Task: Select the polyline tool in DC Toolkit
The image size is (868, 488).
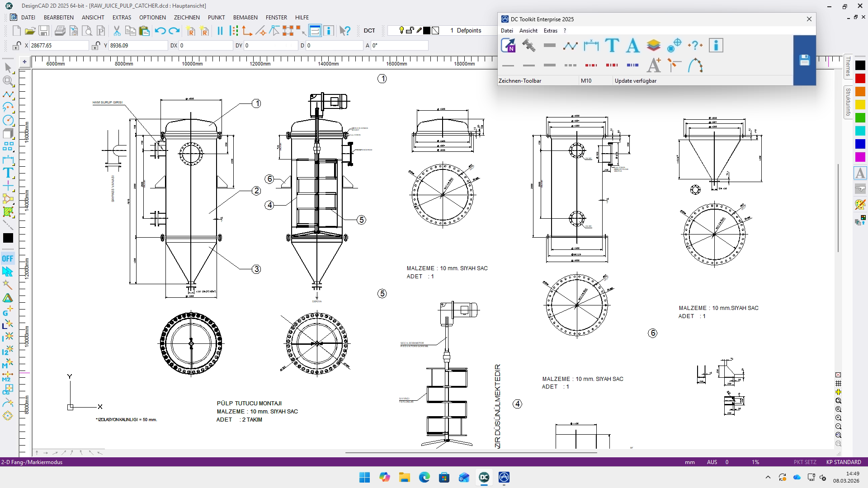Action: (570, 45)
